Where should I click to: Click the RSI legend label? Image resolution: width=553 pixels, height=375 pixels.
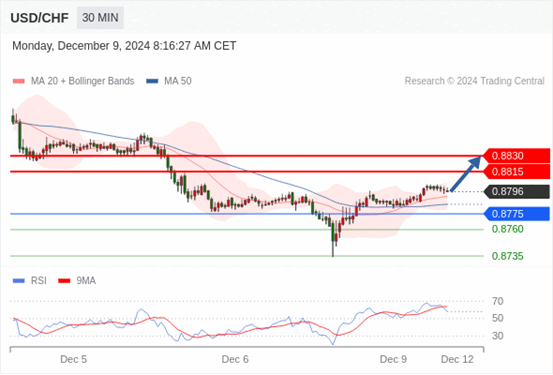pyautogui.click(x=39, y=281)
